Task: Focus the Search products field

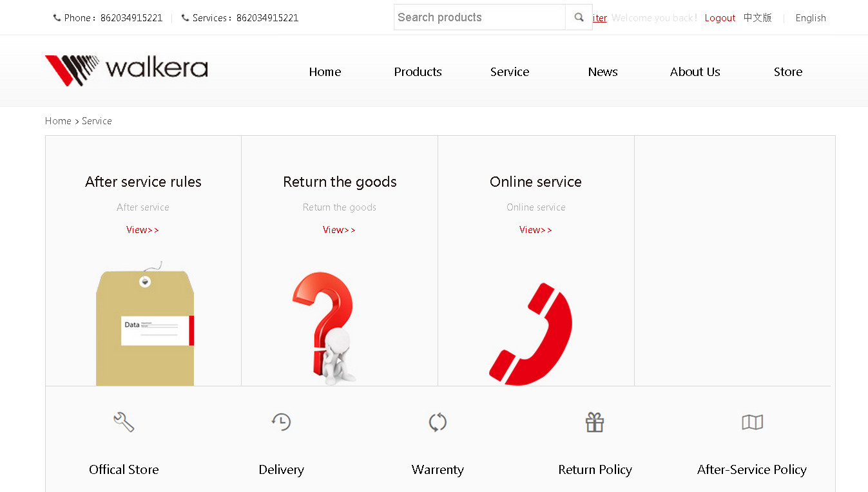Action: click(479, 17)
